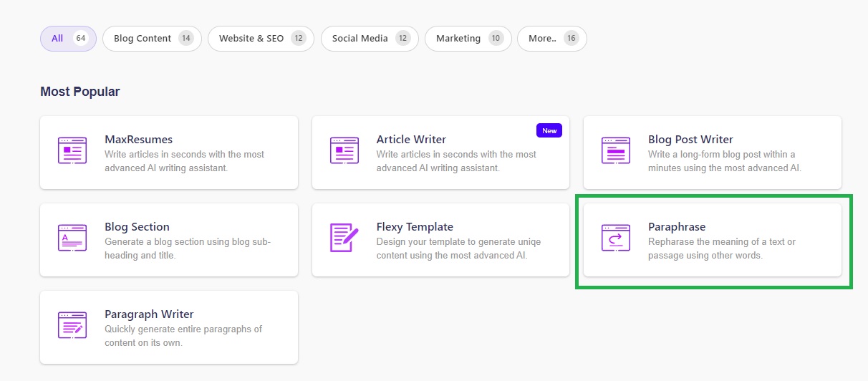Screen dimensions: 868x381
Task: Click the Paraphrase arrows icon
Action: click(x=615, y=238)
